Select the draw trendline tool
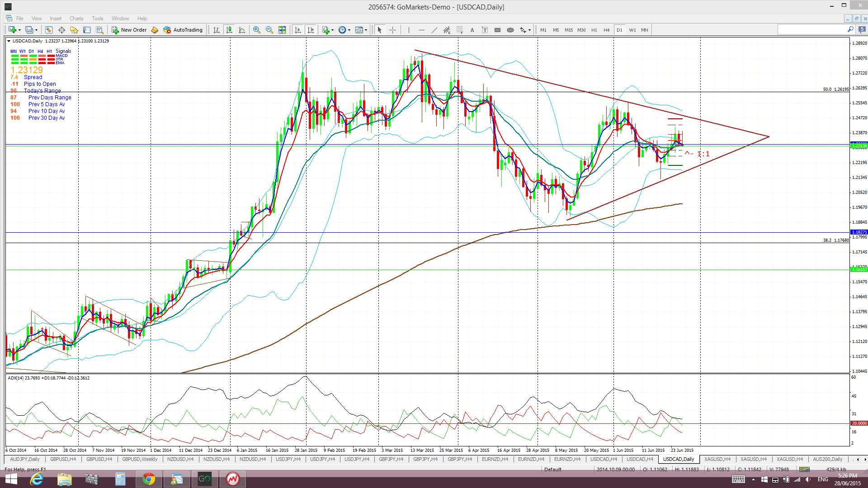 (434, 30)
